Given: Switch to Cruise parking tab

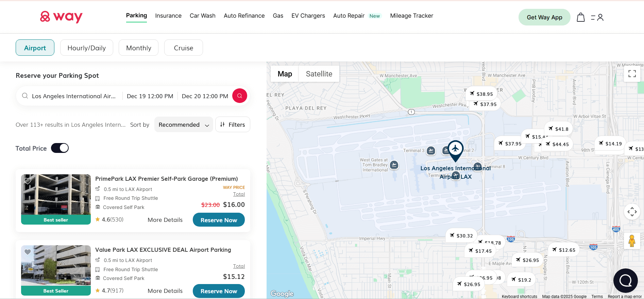Looking at the screenshot, I should tap(184, 48).
